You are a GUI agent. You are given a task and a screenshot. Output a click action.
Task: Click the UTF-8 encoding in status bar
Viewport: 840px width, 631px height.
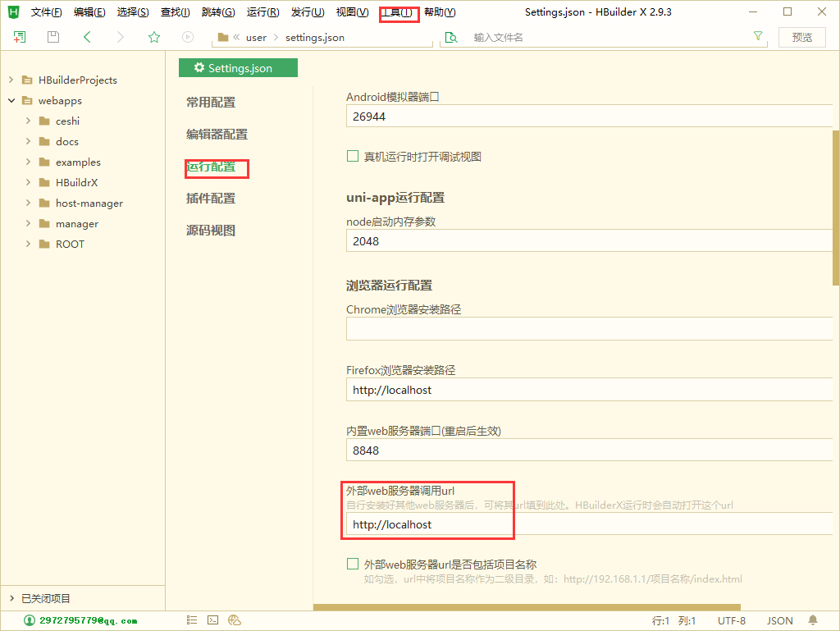[731, 620]
